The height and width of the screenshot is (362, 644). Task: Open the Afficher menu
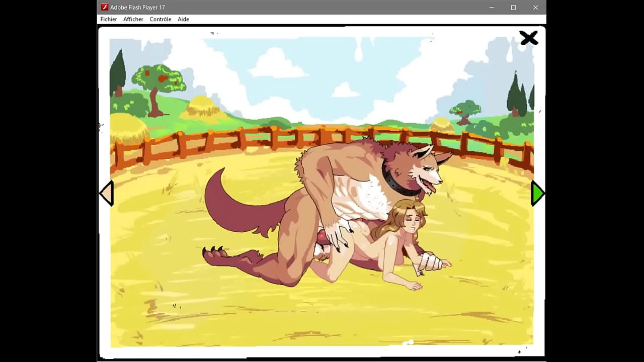(x=133, y=19)
